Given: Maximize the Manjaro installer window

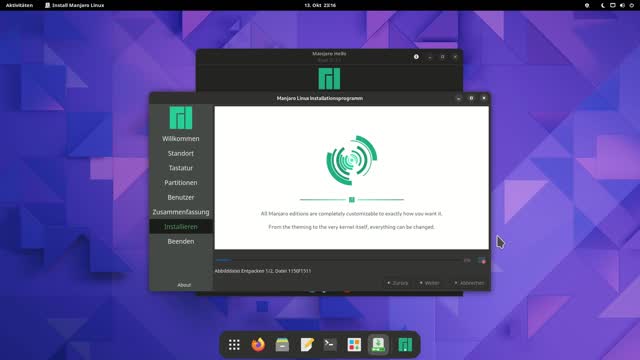Looking at the screenshot, I should tap(471, 98).
